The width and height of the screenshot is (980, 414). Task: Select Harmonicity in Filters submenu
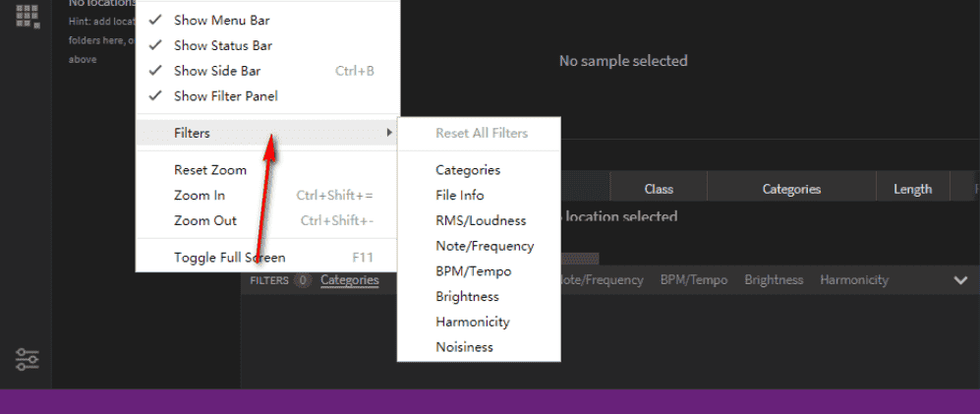pyautogui.click(x=479, y=323)
